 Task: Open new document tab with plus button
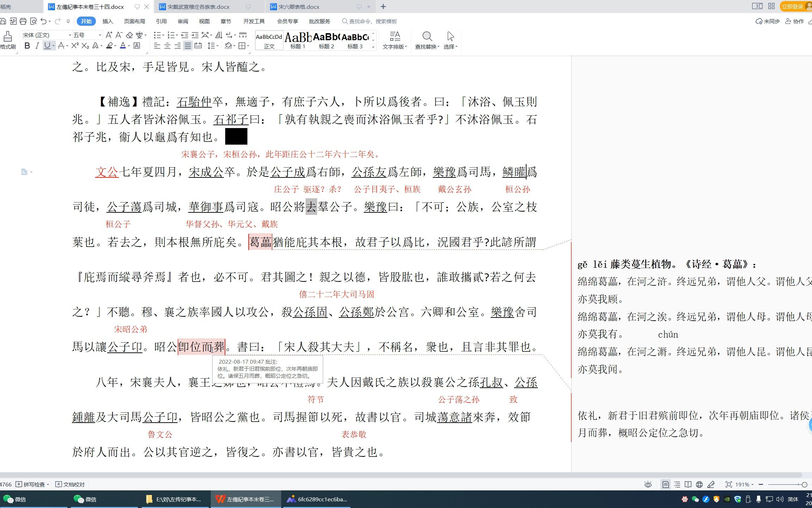click(x=383, y=6)
